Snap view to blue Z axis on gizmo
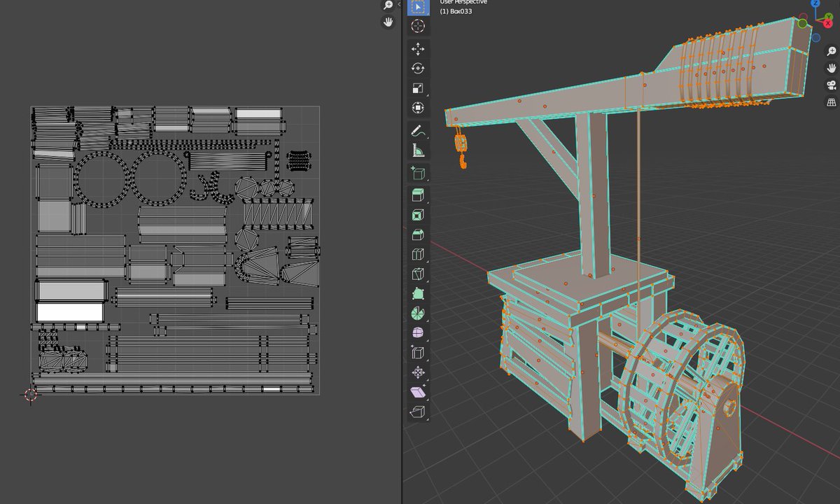 (815, 3)
